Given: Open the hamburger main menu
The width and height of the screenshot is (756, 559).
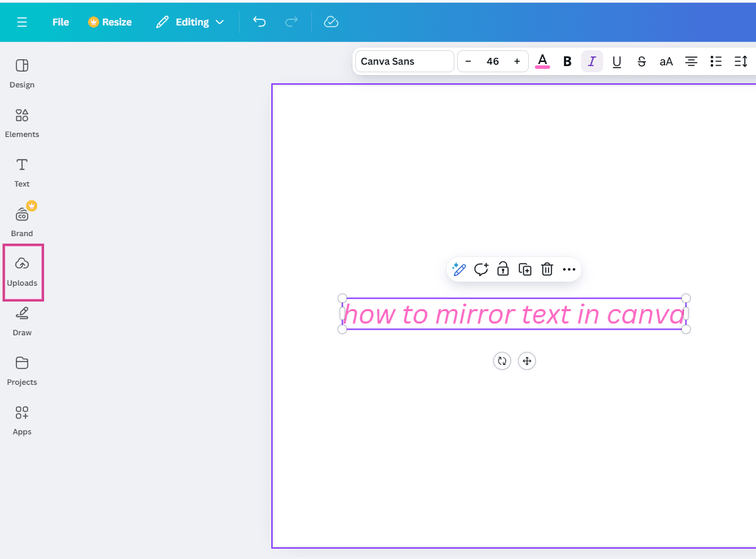Looking at the screenshot, I should (22, 22).
